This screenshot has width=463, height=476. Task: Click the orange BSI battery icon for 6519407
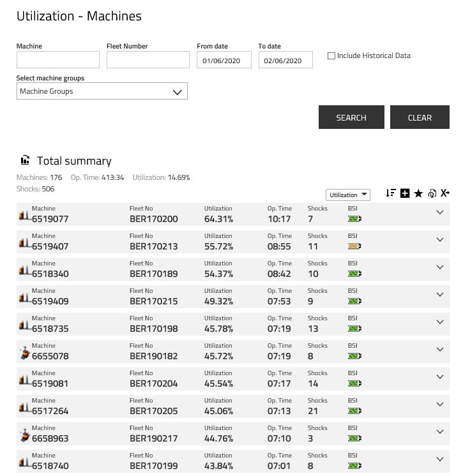[354, 246]
